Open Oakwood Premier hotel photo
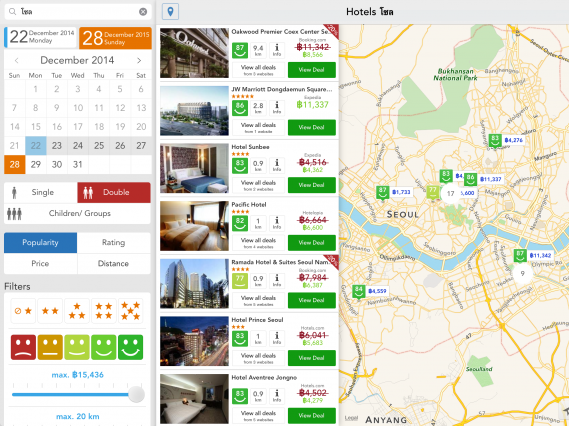Screen dimensions: 569x426 click(x=194, y=53)
